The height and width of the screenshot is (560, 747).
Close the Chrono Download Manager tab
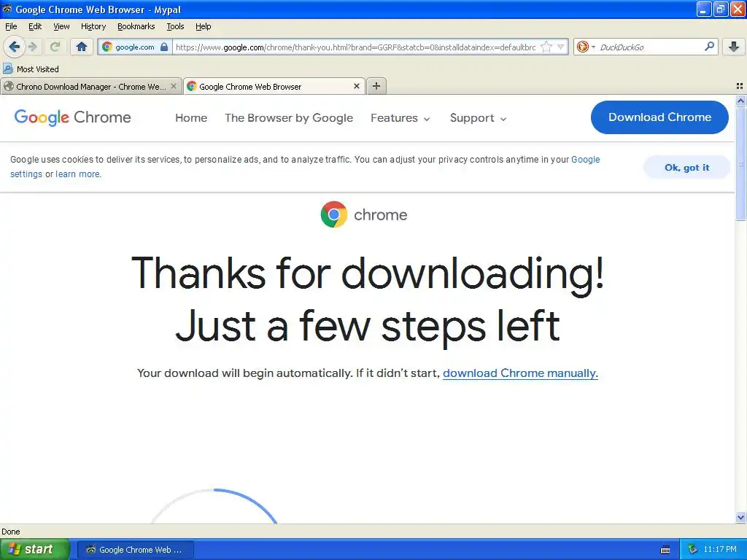point(174,86)
